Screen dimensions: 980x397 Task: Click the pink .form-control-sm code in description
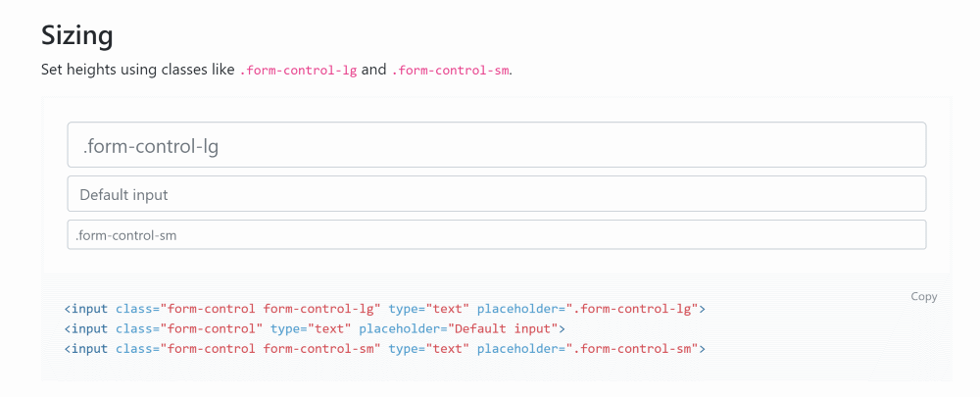click(450, 71)
